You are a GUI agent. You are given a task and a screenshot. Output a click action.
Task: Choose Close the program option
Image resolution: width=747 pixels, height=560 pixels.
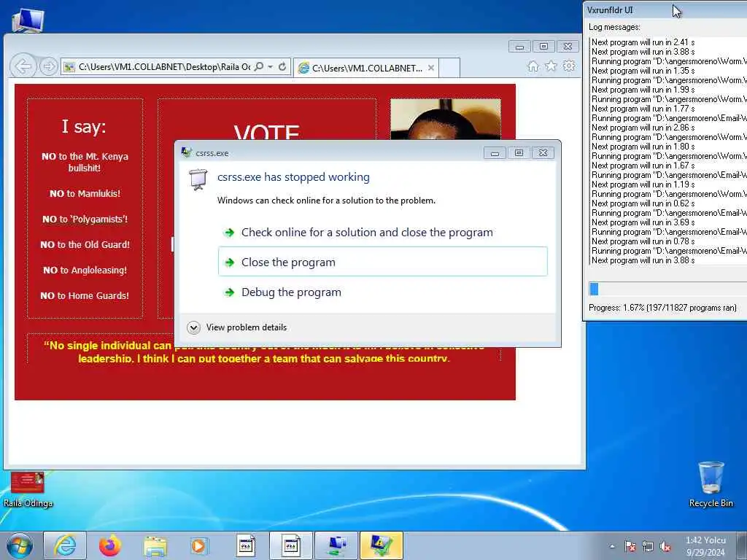click(382, 262)
